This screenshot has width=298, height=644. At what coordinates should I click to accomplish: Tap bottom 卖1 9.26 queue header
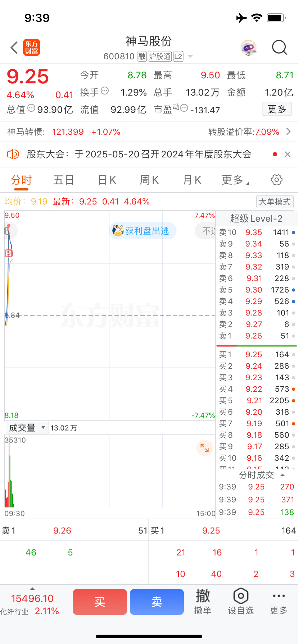tap(74, 531)
